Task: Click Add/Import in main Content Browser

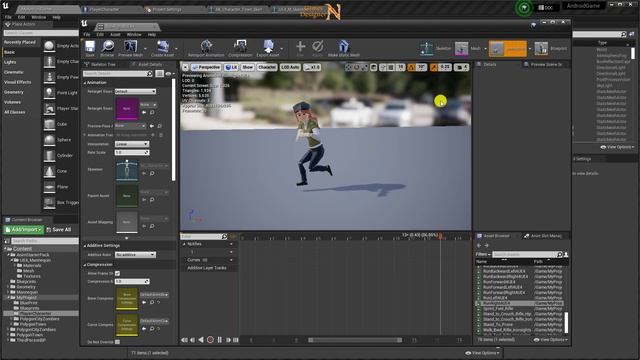Action: click(x=24, y=230)
